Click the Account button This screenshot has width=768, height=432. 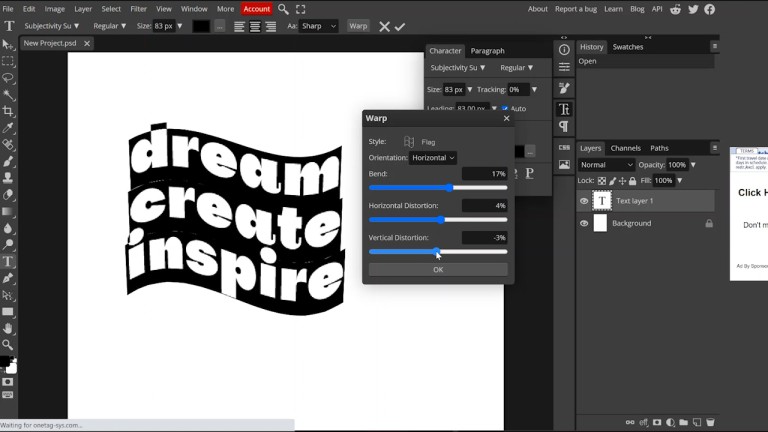coord(257,9)
